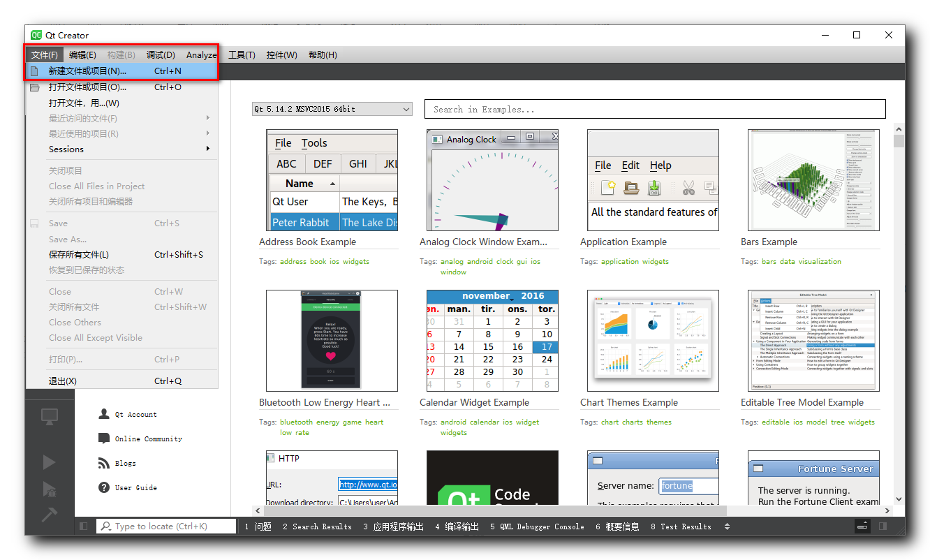The width and height of the screenshot is (930, 560).
Task: Click the Search in Examples field
Action: tap(655, 109)
